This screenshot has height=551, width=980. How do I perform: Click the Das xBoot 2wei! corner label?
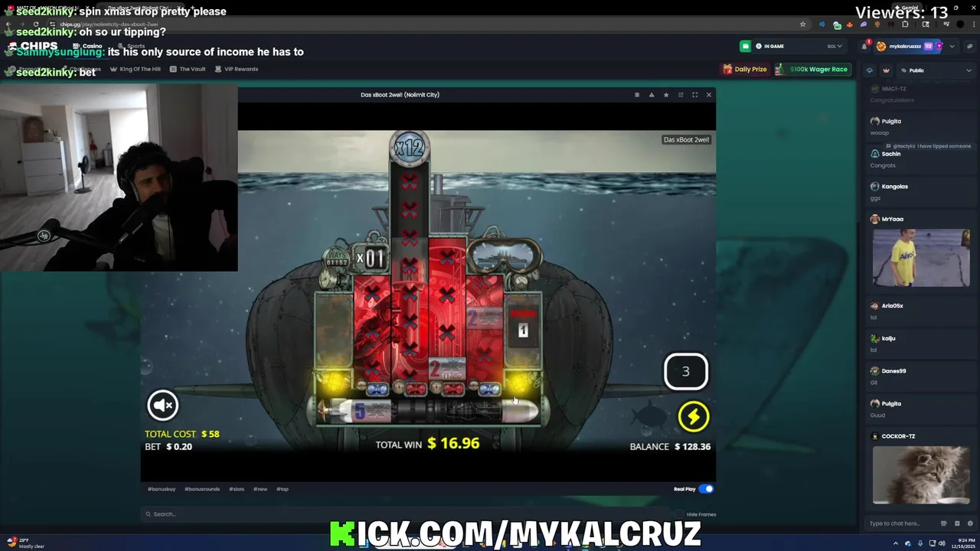[686, 140]
